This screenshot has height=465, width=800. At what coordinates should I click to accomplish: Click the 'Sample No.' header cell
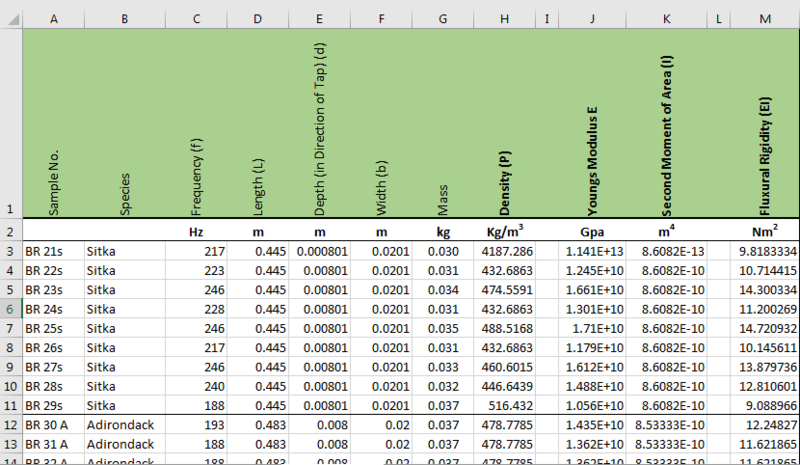tap(54, 123)
